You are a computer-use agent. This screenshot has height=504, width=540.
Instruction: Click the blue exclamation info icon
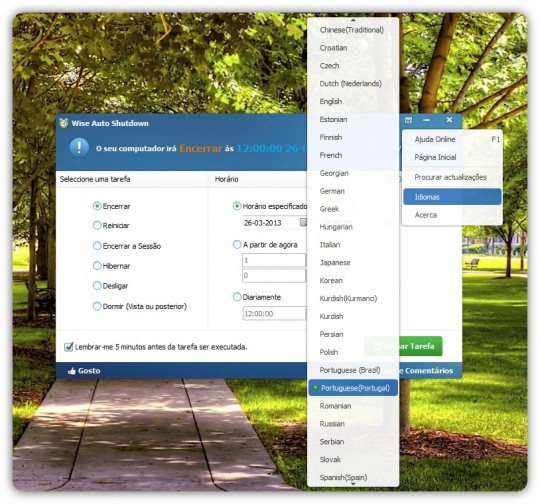pyautogui.click(x=79, y=148)
